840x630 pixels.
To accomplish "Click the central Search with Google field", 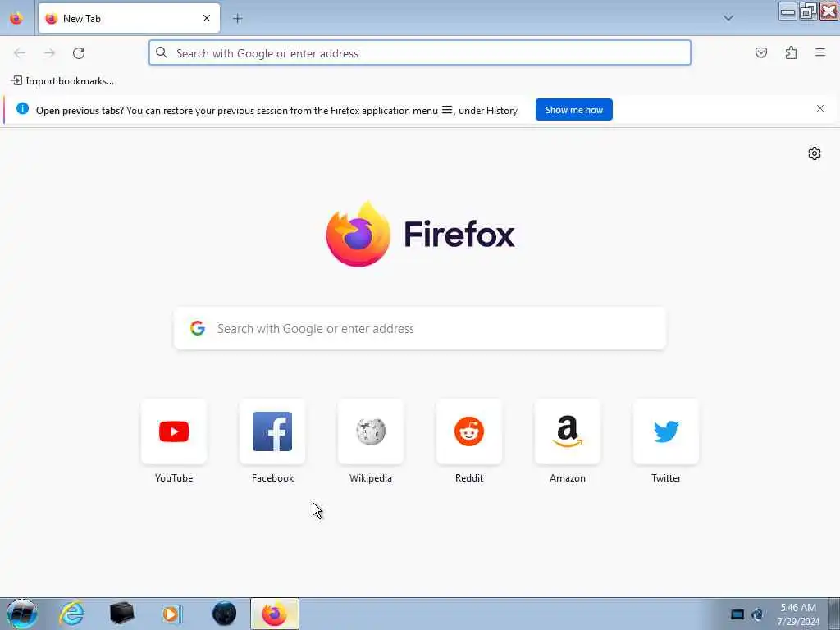I will [420, 328].
